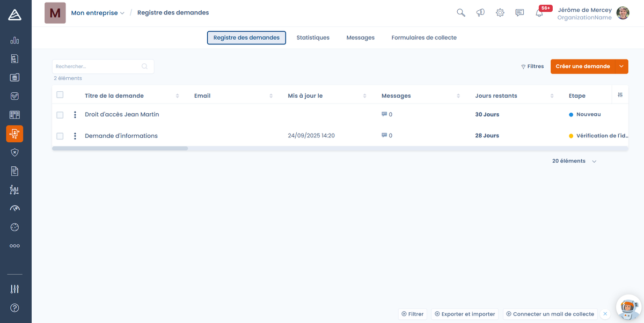This screenshot has width=644, height=323.
Task: Switch to the Statistiques tab
Action: point(313,38)
